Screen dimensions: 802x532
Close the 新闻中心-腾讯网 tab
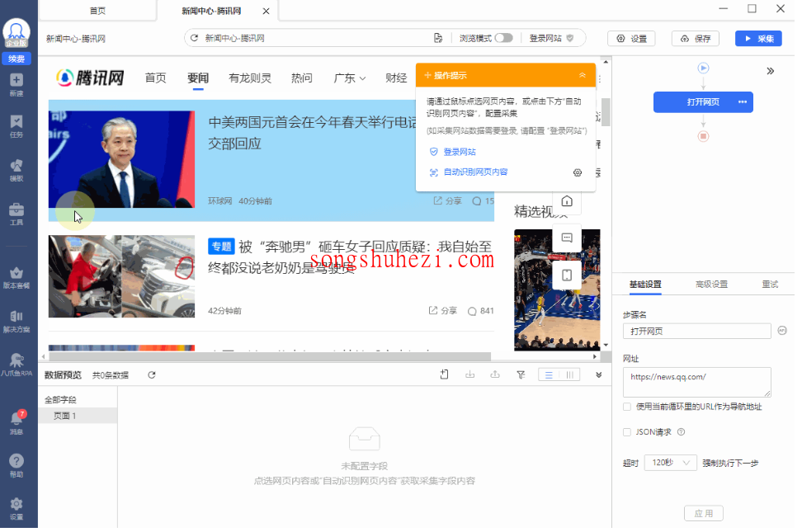pyautogui.click(x=266, y=11)
